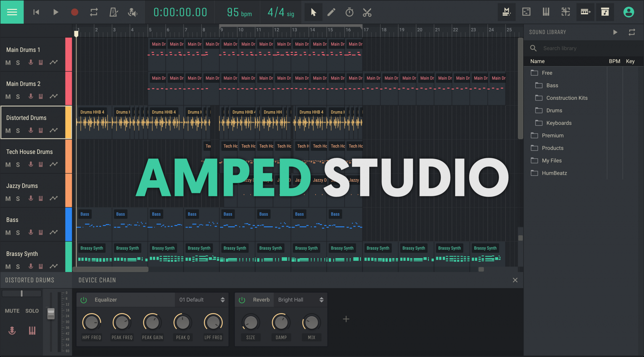Expand the Free folder in the sound library
The width and height of the screenshot is (644, 357).
click(x=546, y=73)
